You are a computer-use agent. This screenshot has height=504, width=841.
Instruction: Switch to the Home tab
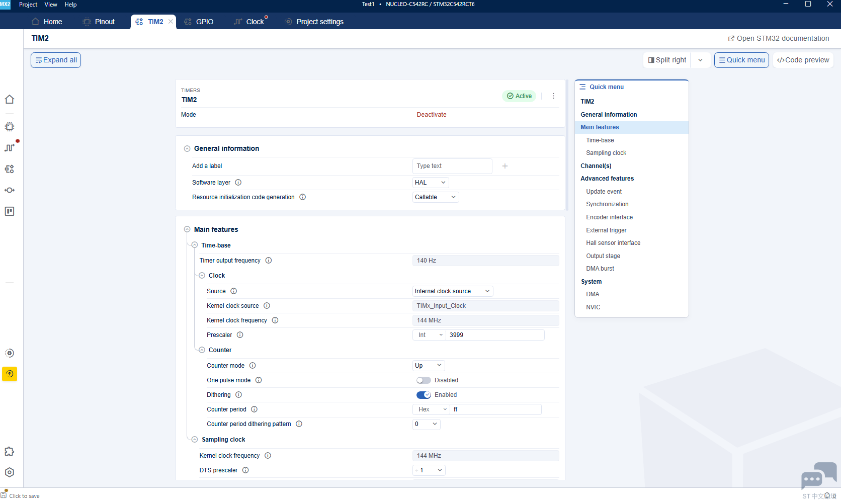click(47, 22)
